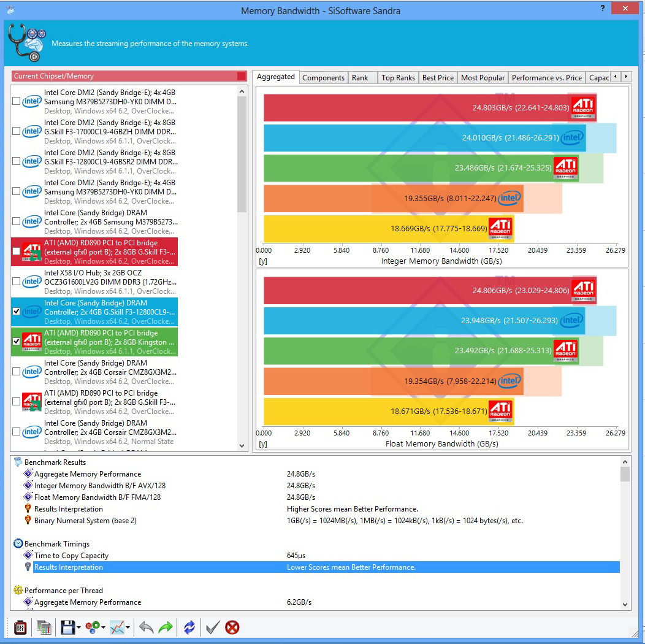Click the stethoscope brain module icon
The image size is (645, 644).
click(26, 43)
